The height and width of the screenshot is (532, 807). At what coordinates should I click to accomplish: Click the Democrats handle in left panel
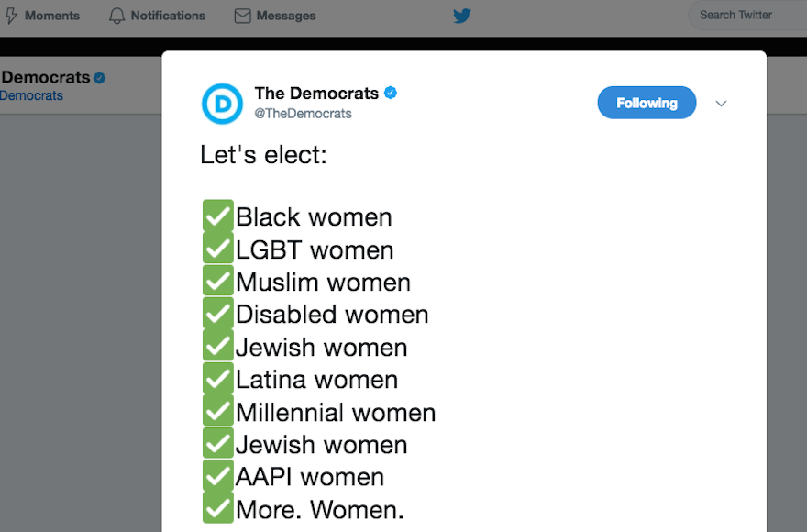click(x=31, y=95)
